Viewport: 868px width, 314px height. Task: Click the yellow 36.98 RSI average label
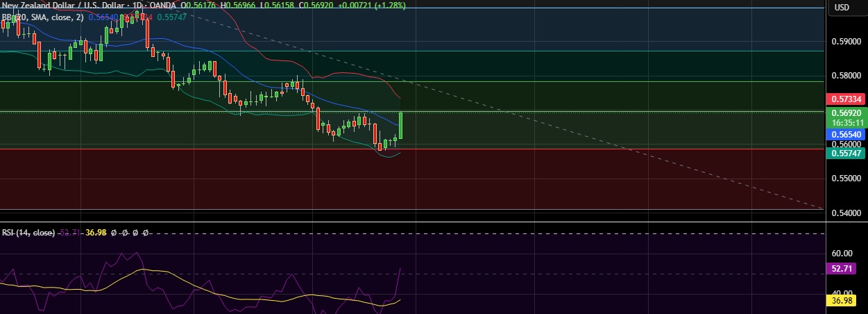[845, 300]
